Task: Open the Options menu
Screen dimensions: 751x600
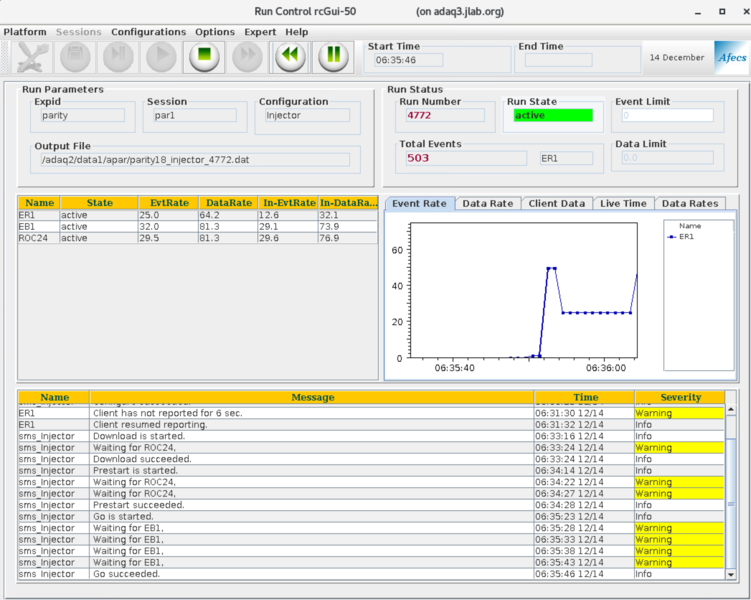Action: (x=215, y=32)
